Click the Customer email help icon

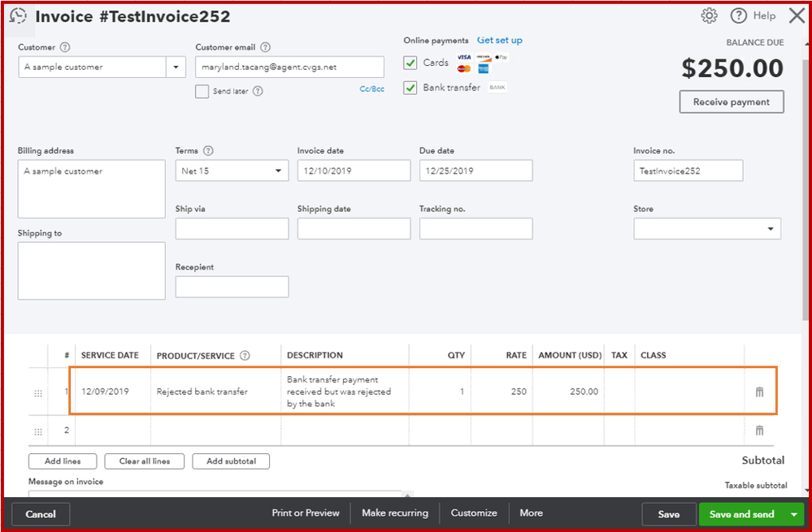265,47
